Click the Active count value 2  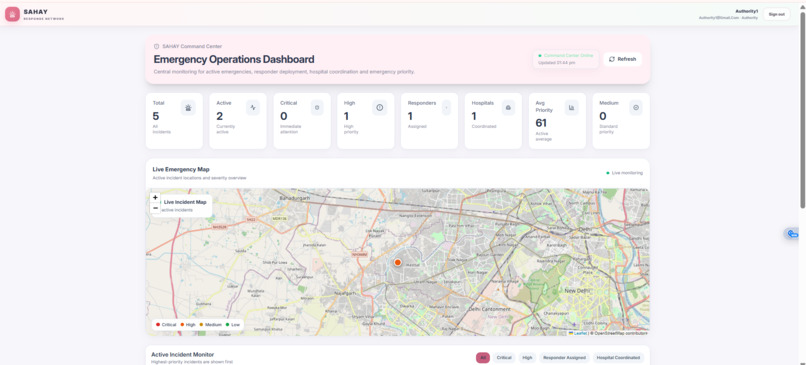click(219, 116)
